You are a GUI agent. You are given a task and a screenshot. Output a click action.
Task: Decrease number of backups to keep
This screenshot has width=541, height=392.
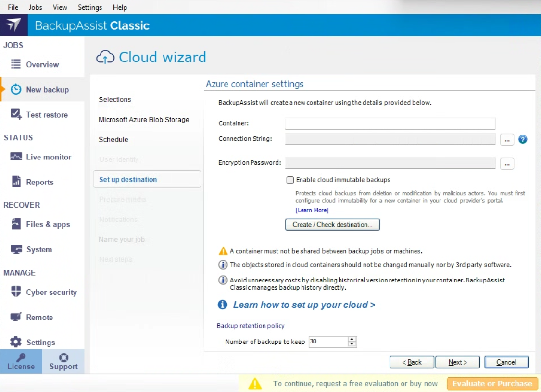[352, 344]
